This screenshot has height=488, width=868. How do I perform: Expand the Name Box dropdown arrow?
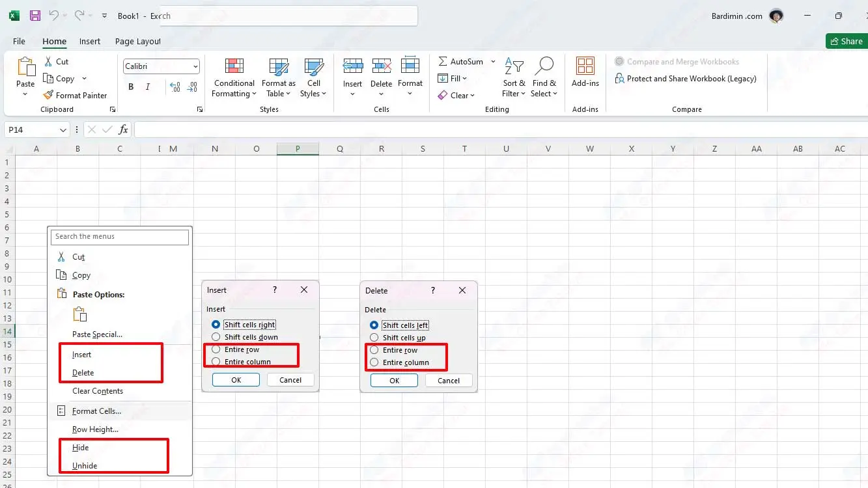coord(63,130)
